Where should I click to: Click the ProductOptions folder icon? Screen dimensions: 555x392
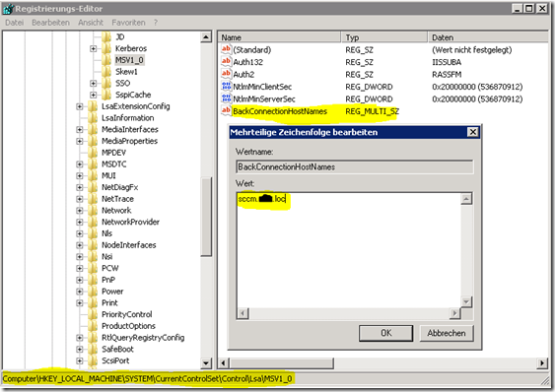click(93, 326)
